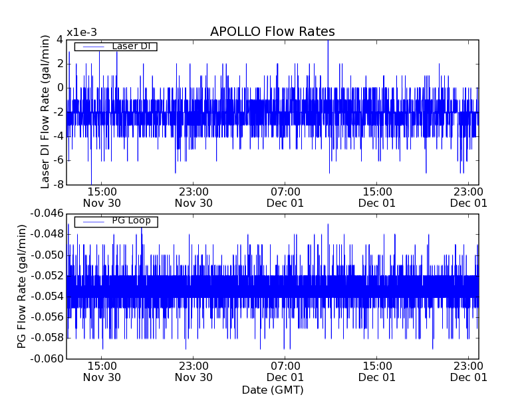The width and height of the screenshot is (532, 399).
Task: Click the 15:00 Nov 30 label under top plot
Action: click(101, 197)
